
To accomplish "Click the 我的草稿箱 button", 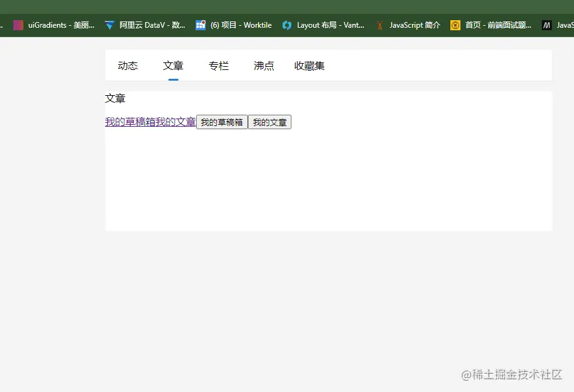I will tap(221, 122).
